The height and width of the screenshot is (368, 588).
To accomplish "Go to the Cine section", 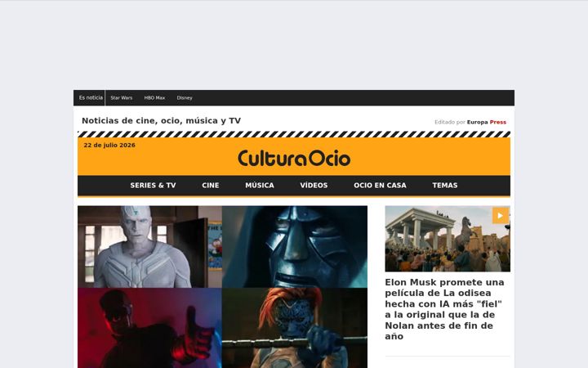I will click(x=211, y=185).
